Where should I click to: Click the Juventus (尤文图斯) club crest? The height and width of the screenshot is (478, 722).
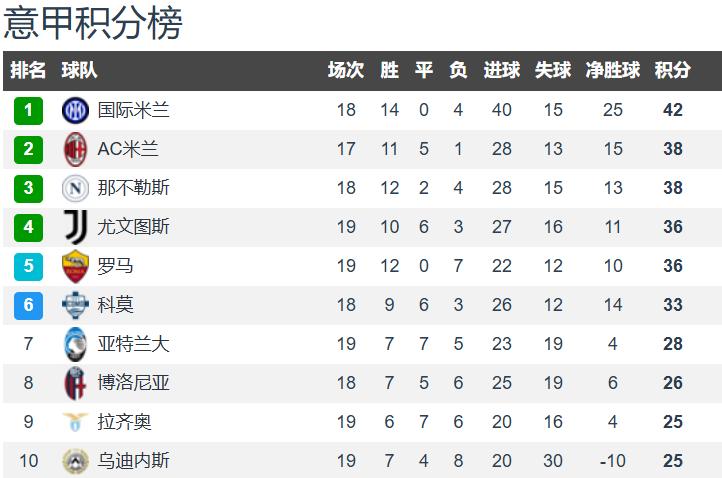coord(75,227)
